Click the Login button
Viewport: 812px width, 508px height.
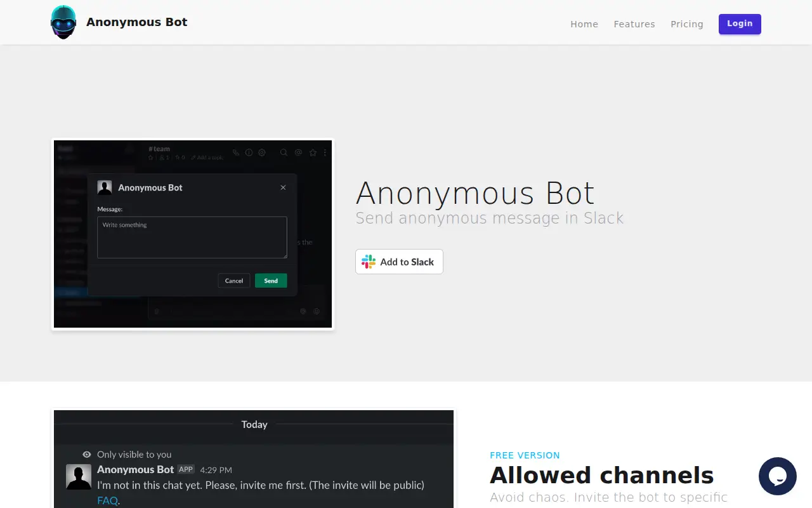pos(740,23)
